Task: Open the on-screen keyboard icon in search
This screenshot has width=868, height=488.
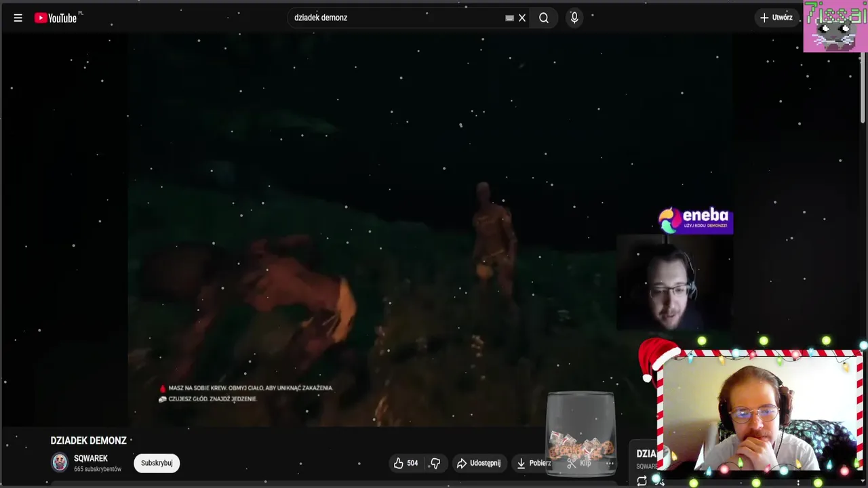Action: tap(509, 18)
